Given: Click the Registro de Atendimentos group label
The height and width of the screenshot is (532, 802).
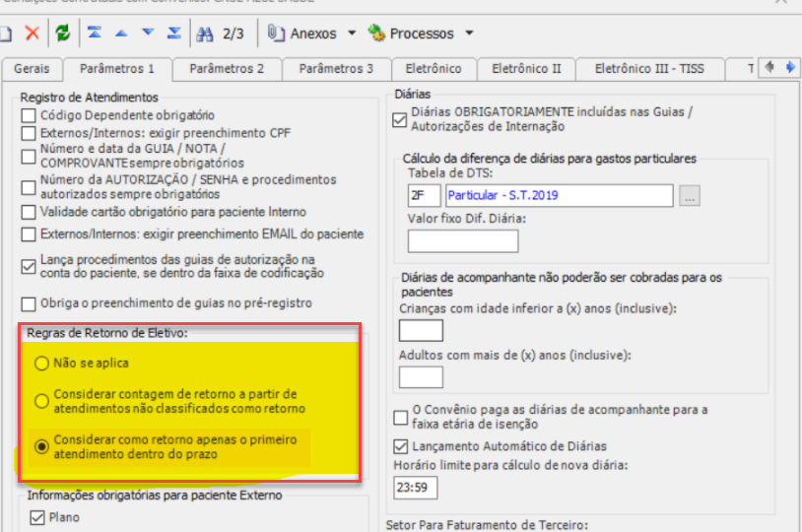Looking at the screenshot, I should (89, 98).
